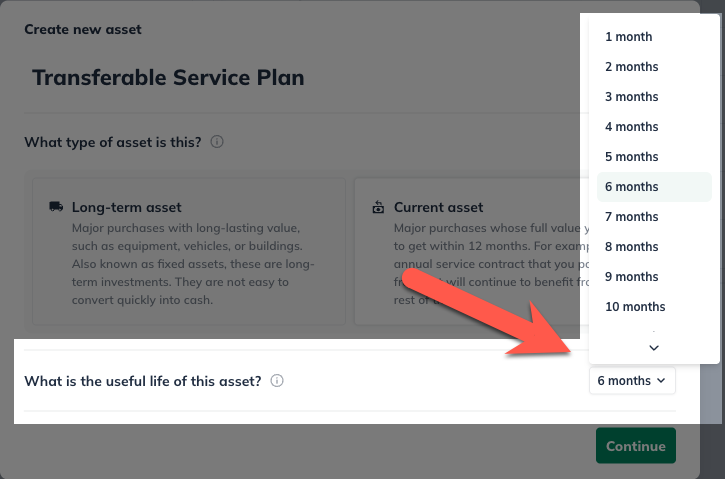Click the Current asset card icon

378,208
